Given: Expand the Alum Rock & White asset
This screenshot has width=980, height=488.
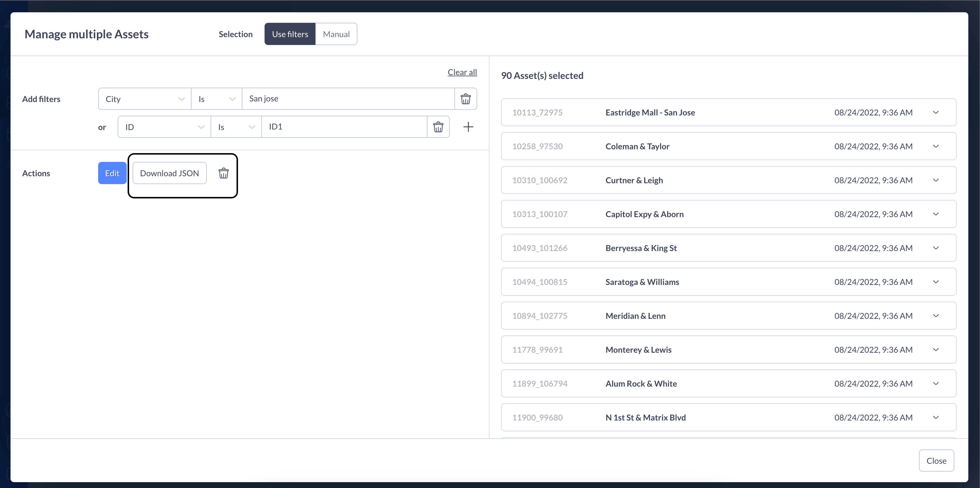Looking at the screenshot, I should click(936, 384).
